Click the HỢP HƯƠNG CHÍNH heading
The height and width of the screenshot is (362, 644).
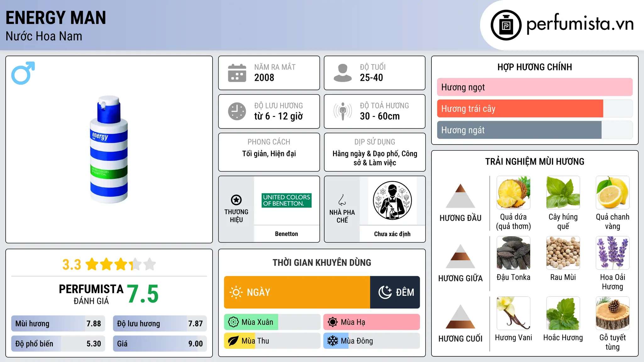tap(535, 67)
